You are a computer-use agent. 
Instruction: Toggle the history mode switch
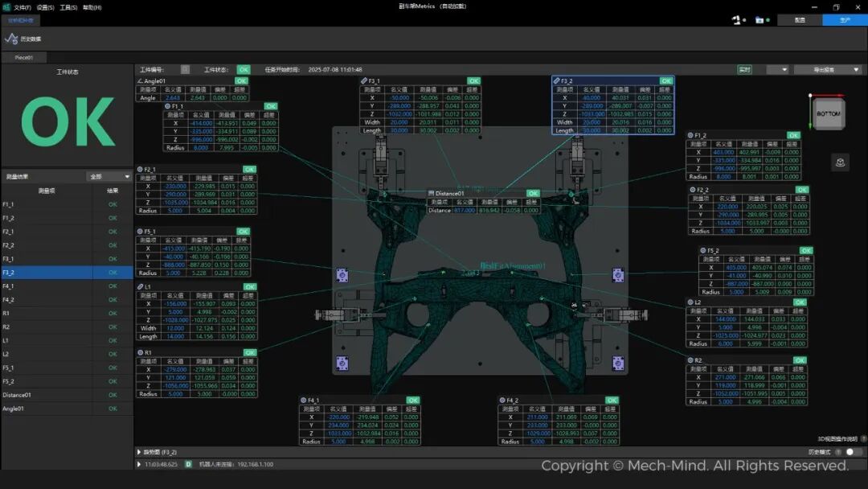854,452
